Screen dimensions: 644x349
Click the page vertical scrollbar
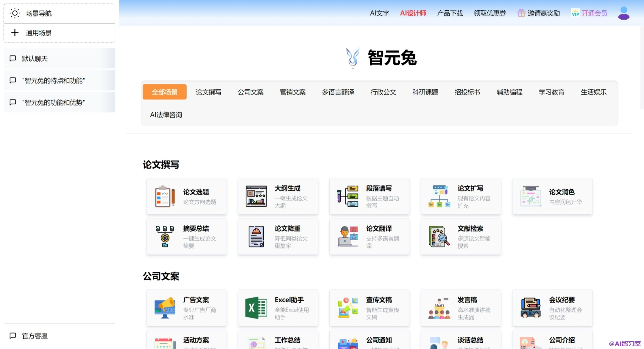point(642,68)
